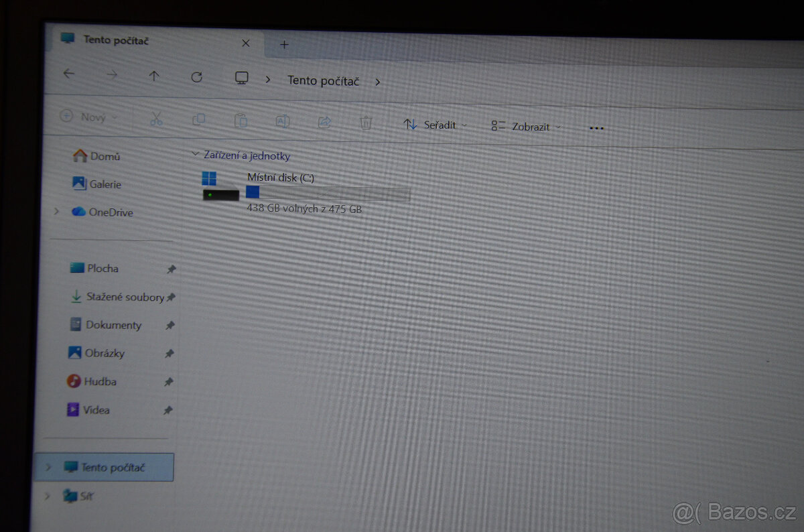Click the Back navigation arrow
Viewport: 804px width, 532px height.
coord(69,74)
